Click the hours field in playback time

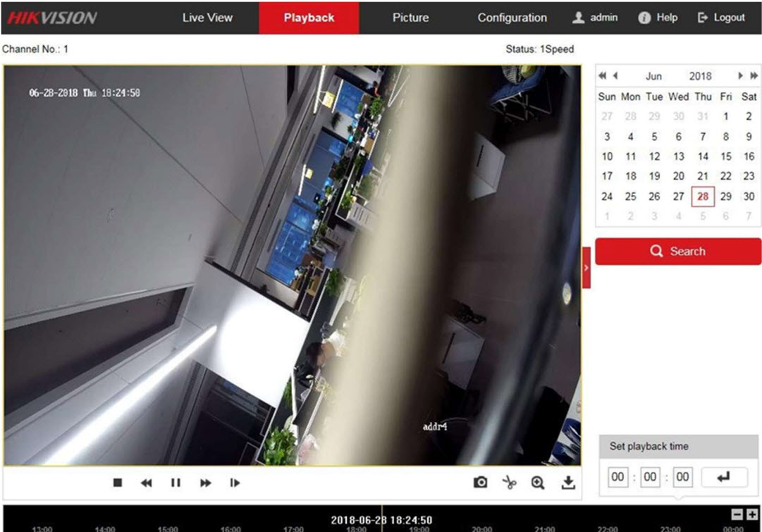coord(617,477)
